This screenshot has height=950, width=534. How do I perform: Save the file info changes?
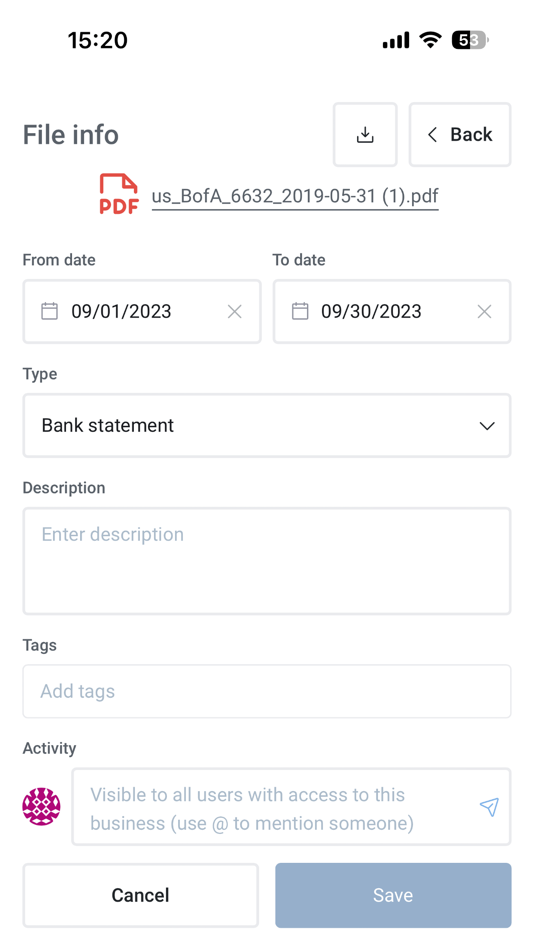393,895
